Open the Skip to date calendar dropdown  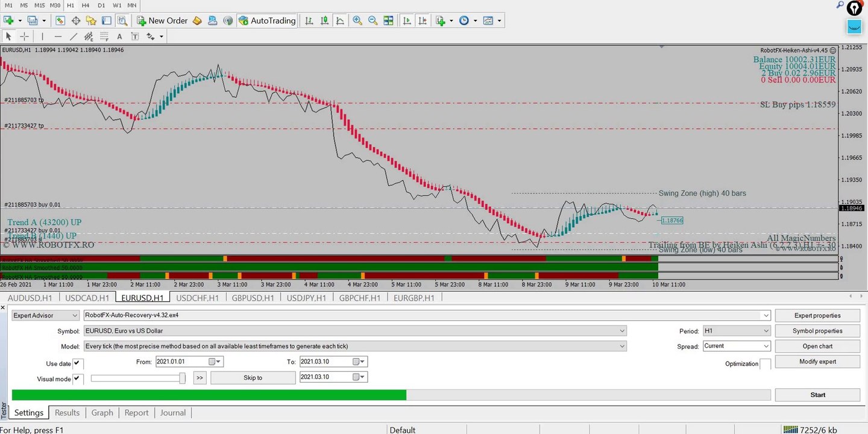click(x=360, y=377)
